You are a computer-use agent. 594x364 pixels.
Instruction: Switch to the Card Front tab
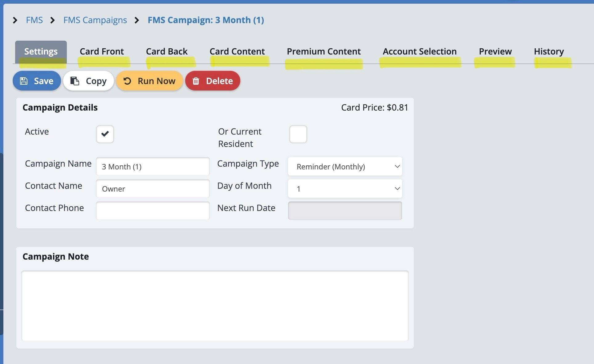coord(102,51)
